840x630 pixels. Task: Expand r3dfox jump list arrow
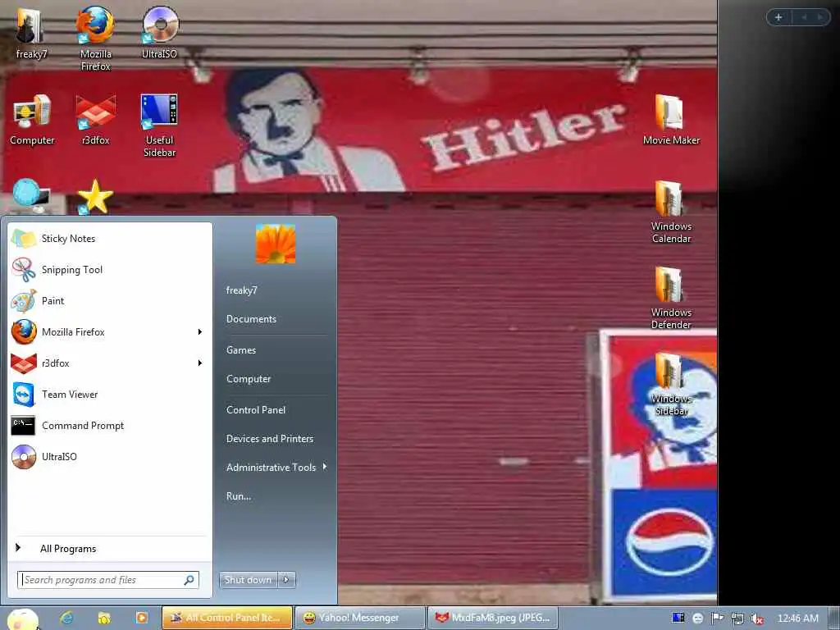pos(200,363)
